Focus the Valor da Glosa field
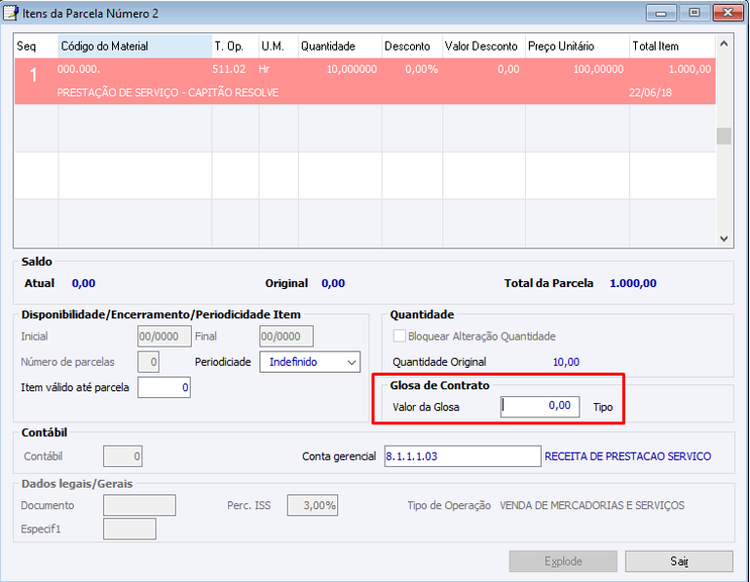750x582 pixels. [540, 406]
